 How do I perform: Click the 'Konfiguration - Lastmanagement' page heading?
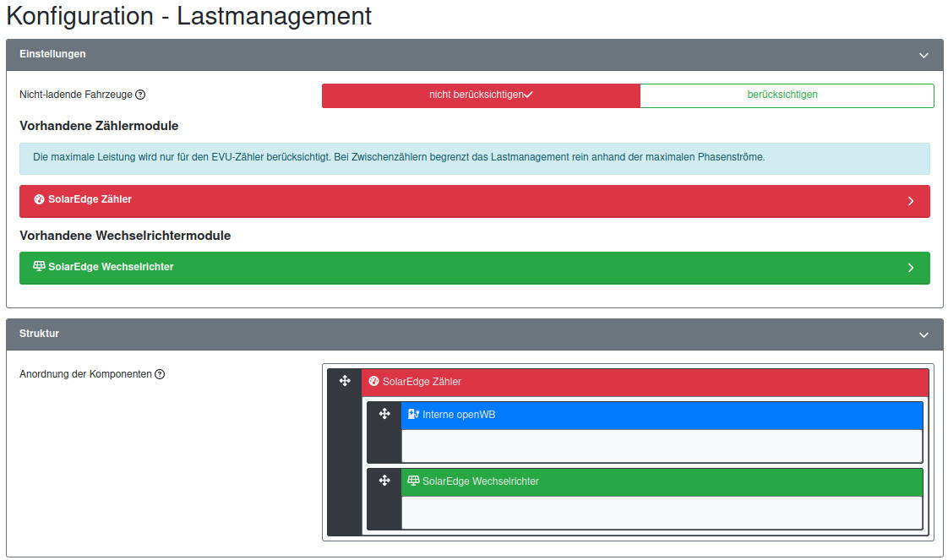pyautogui.click(x=188, y=16)
